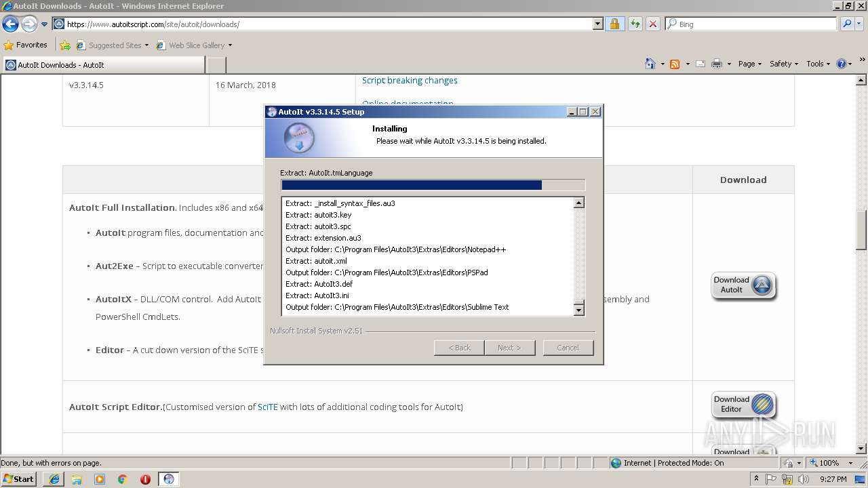Viewport: 868px width, 488px height.
Task: Click the network tray icon
Action: coord(787,479)
